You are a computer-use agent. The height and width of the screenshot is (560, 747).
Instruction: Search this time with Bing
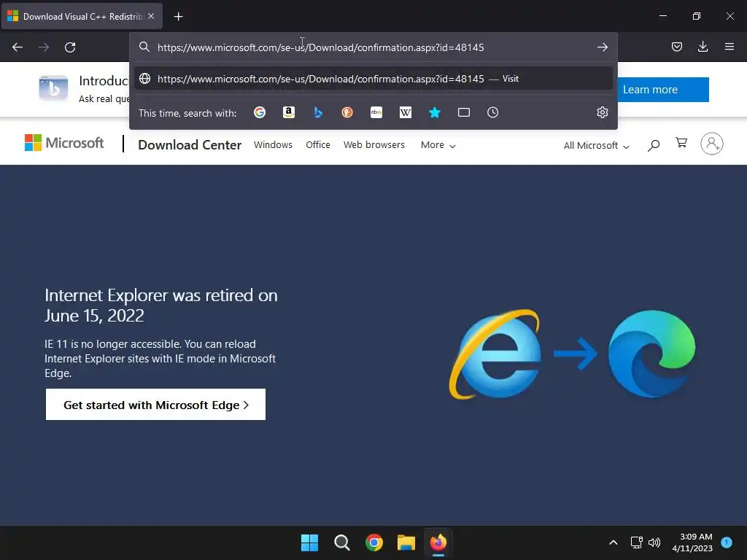(318, 112)
